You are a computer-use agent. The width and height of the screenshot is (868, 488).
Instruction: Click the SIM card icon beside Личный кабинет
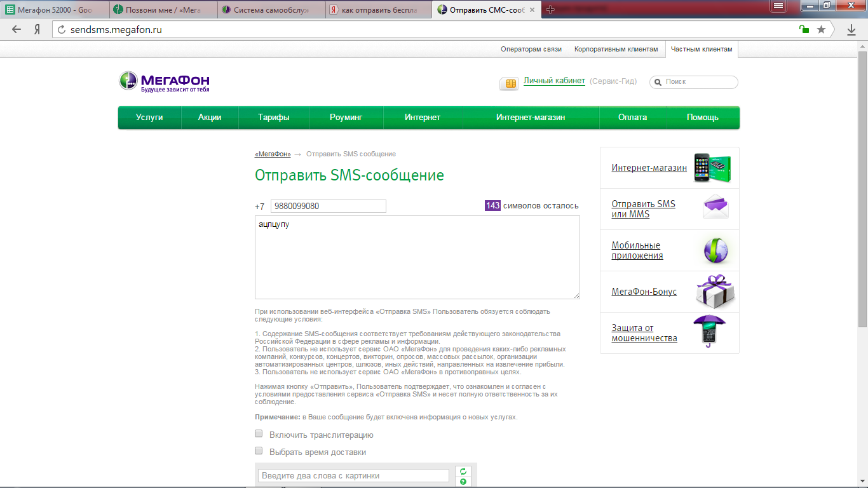point(509,84)
